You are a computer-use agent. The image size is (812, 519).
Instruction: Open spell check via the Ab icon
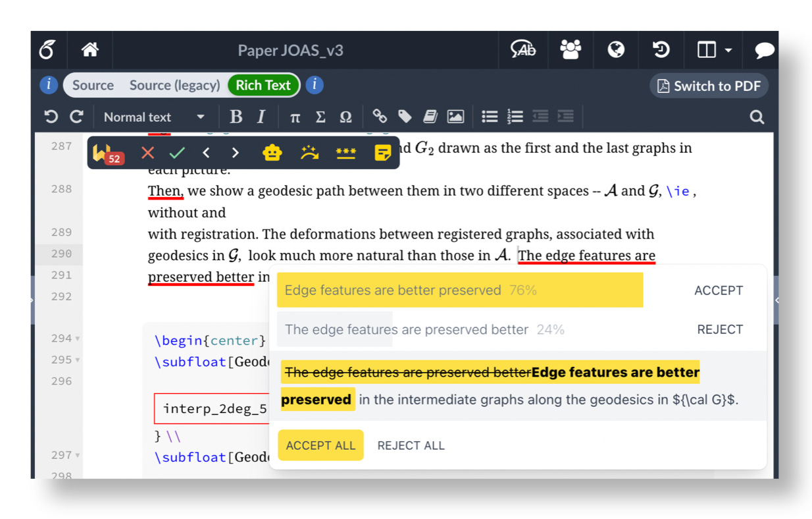coord(524,50)
